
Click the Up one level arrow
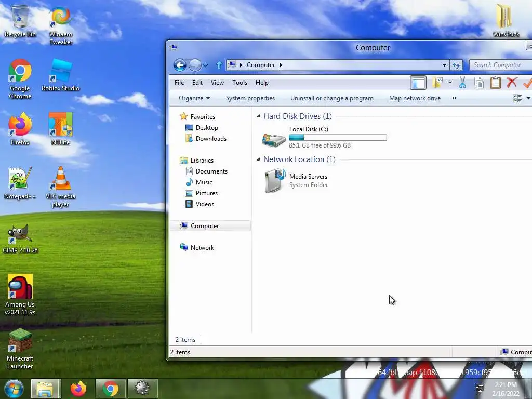[219, 65]
